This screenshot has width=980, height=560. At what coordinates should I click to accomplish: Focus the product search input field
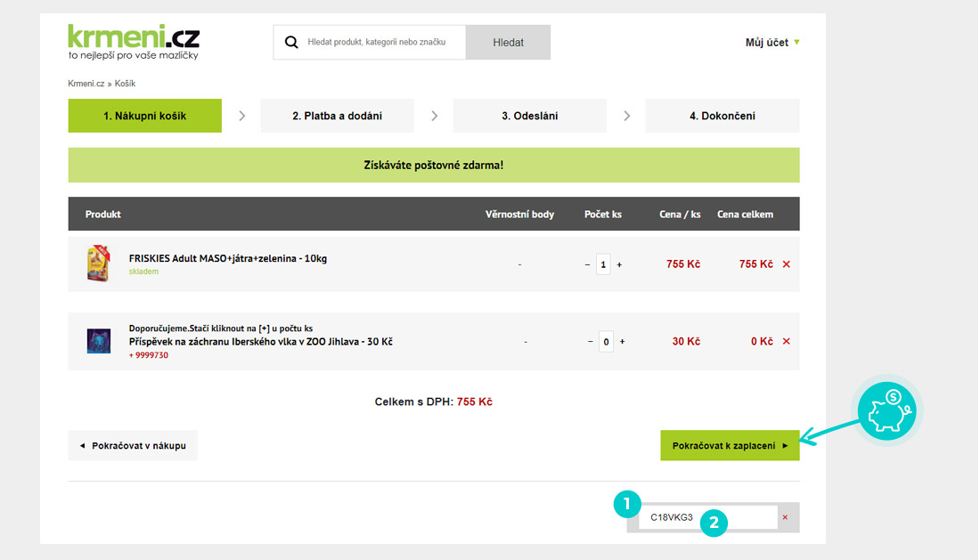click(x=381, y=42)
